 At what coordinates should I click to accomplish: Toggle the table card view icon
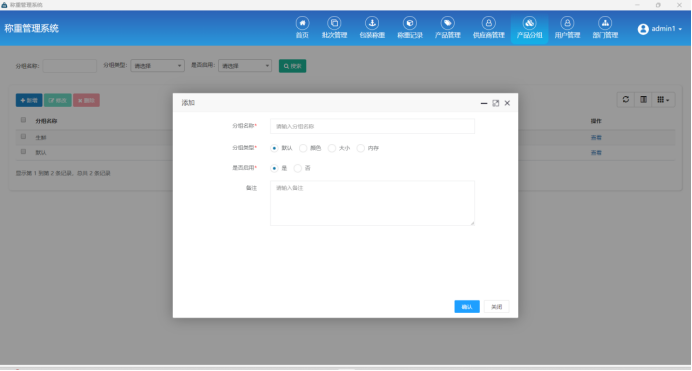click(643, 100)
